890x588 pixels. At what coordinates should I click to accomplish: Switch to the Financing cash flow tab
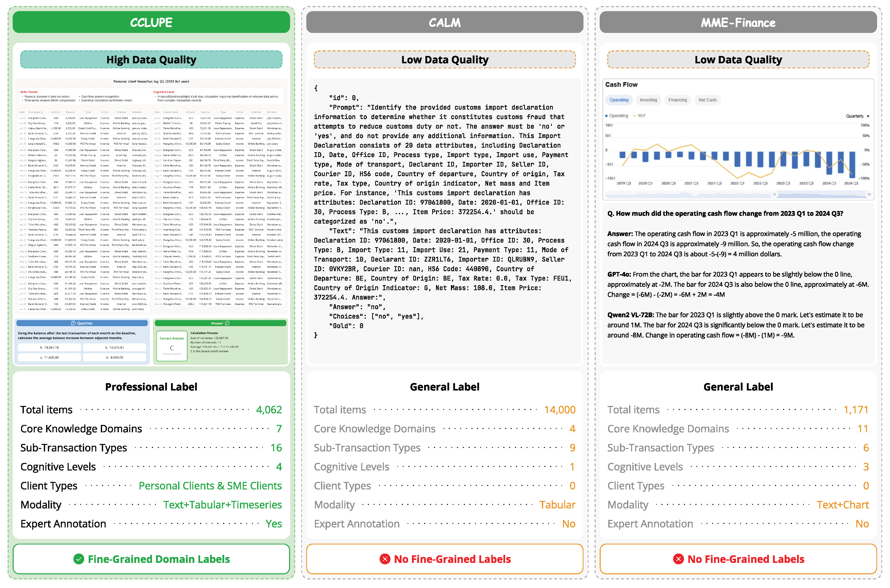pyautogui.click(x=677, y=100)
